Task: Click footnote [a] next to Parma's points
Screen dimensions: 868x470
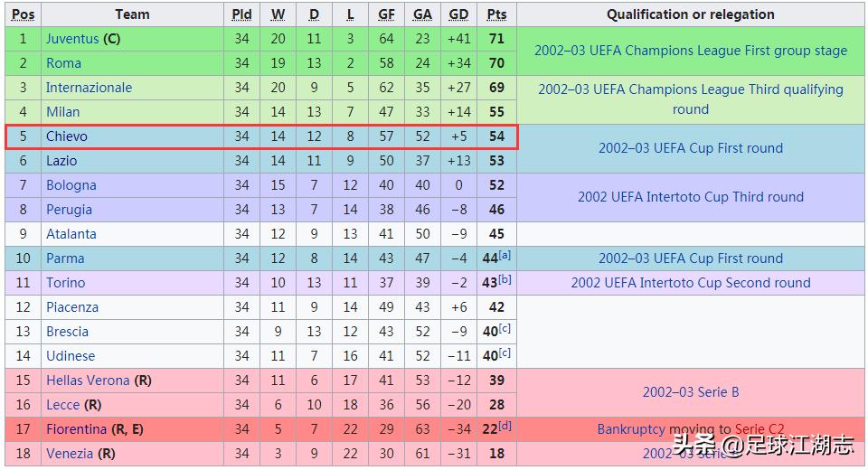Action: 505,256
